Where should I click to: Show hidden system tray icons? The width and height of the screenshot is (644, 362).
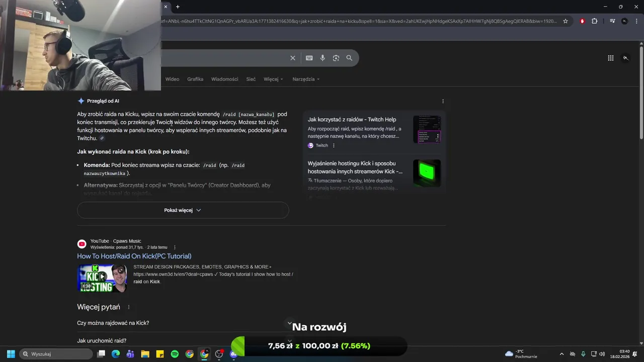pos(561,354)
